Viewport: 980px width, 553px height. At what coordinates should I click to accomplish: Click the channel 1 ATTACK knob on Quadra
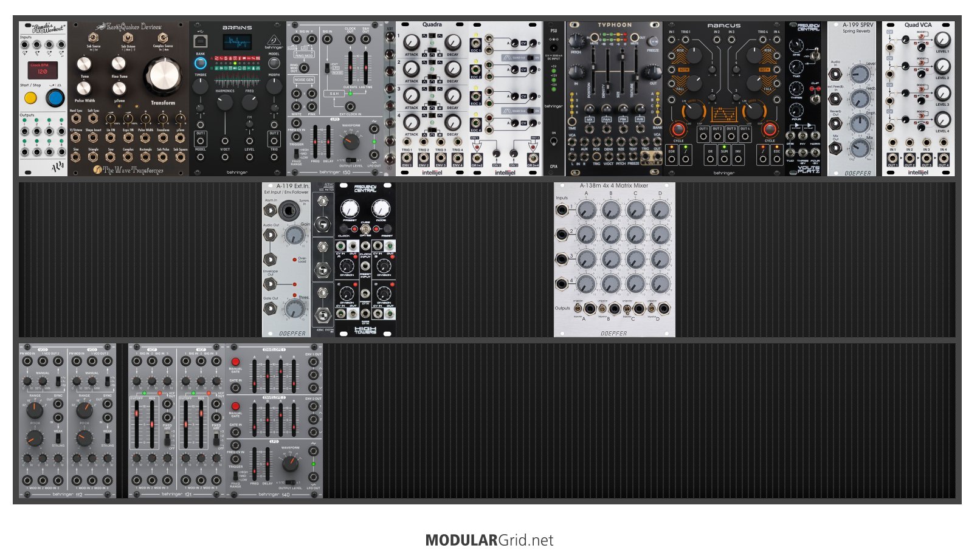412,43
